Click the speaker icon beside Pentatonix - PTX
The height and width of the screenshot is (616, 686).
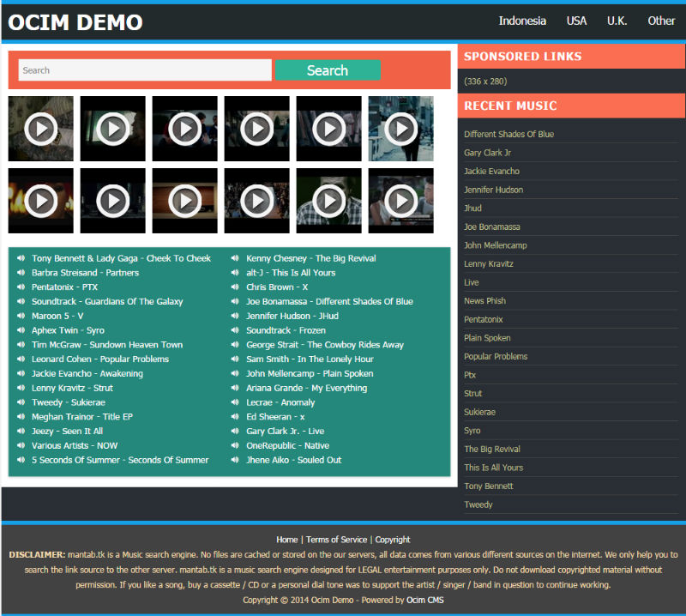tap(21, 287)
